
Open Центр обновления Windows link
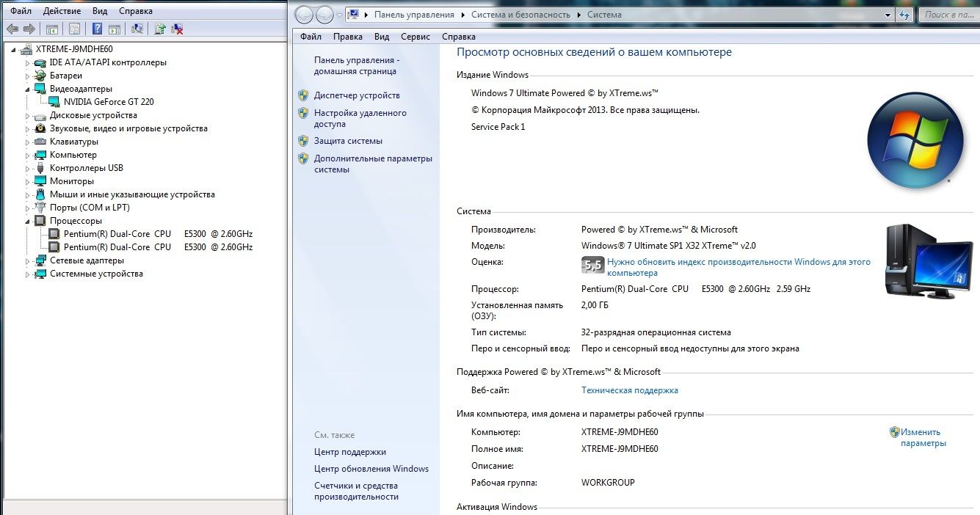pyautogui.click(x=371, y=469)
